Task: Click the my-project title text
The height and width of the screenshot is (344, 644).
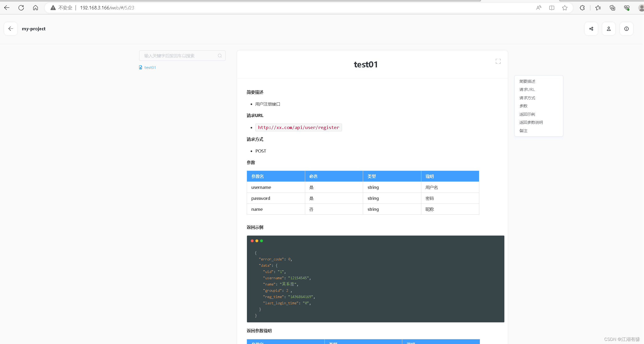Action: (x=34, y=29)
